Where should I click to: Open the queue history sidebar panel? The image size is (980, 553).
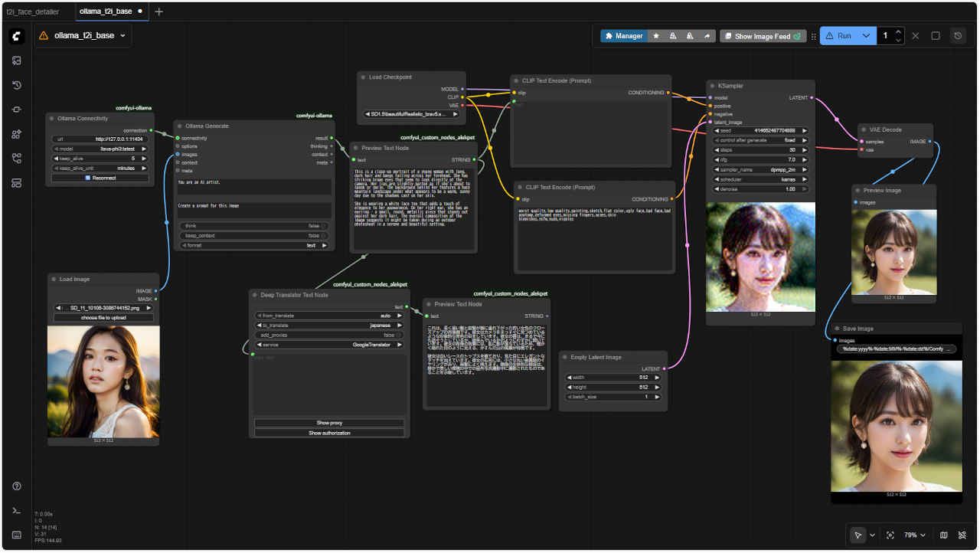tap(17, 85)
